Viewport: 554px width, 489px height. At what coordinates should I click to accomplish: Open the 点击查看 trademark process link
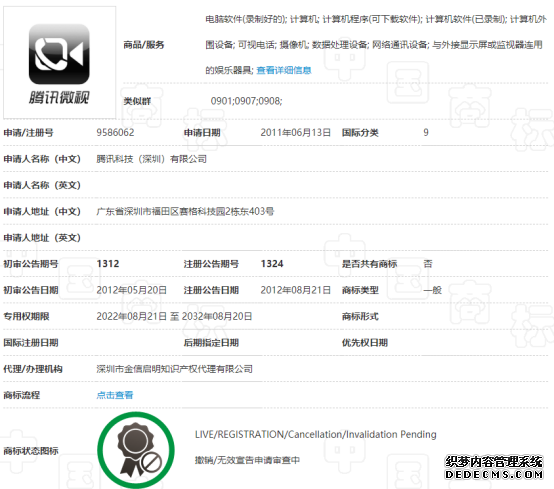tap(115, 395)
